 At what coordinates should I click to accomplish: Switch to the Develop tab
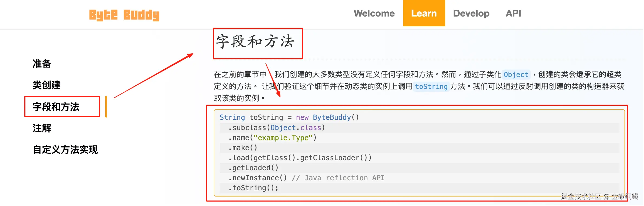click(x=471, y=13)
